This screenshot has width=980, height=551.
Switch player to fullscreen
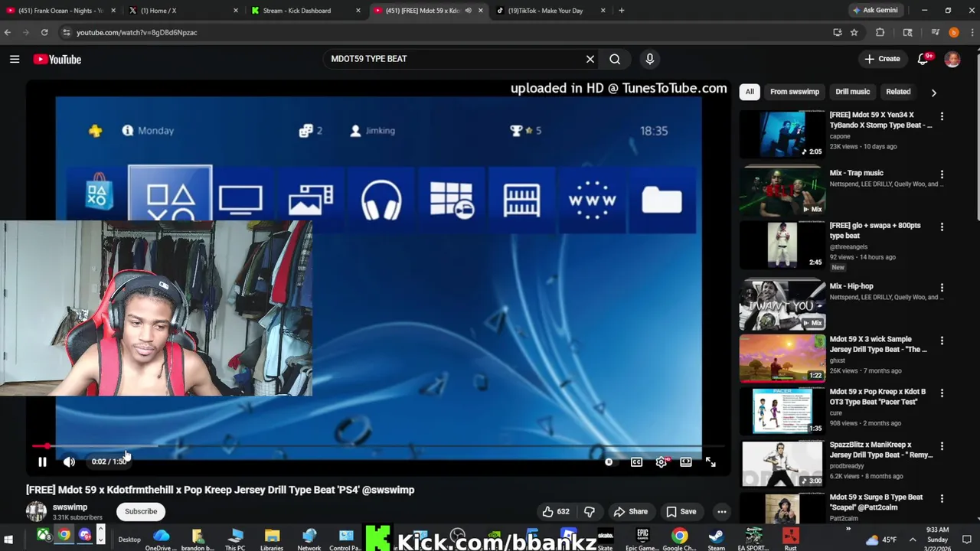click(x=710, y=461)
